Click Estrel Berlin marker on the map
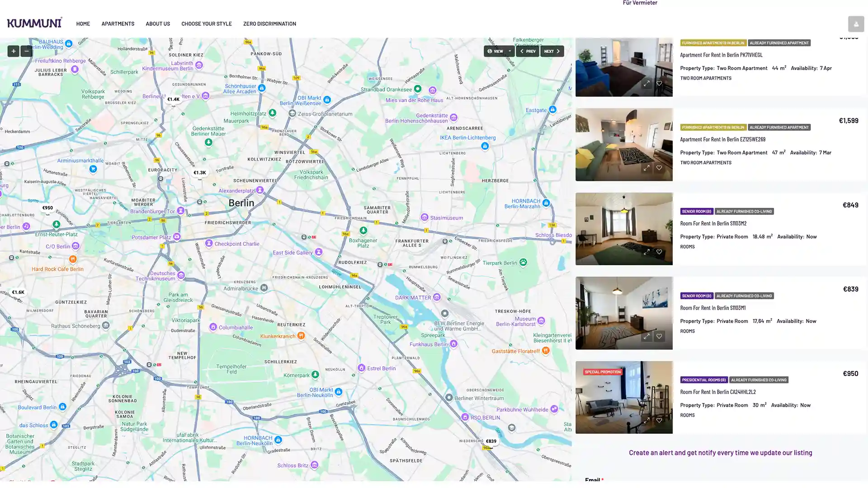 tap(361, 368)
